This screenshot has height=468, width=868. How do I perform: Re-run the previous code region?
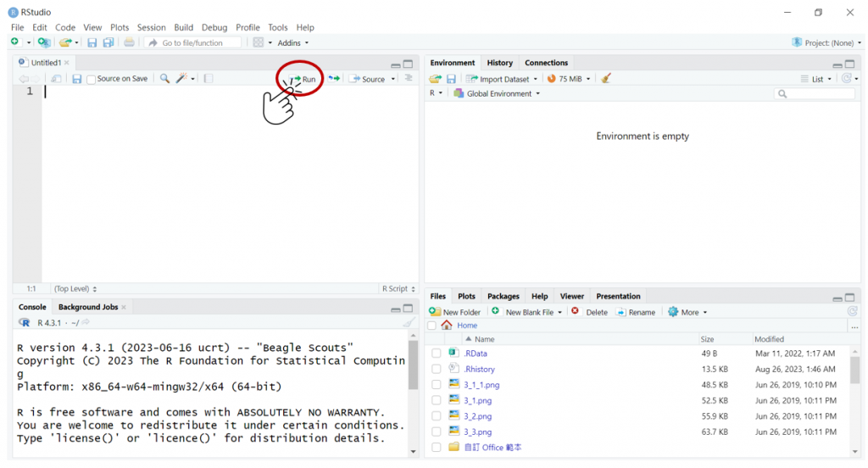click(x=334, y=79)
